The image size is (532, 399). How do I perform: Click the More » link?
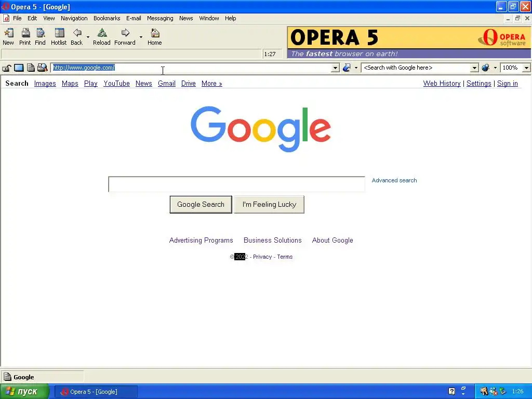212,84
